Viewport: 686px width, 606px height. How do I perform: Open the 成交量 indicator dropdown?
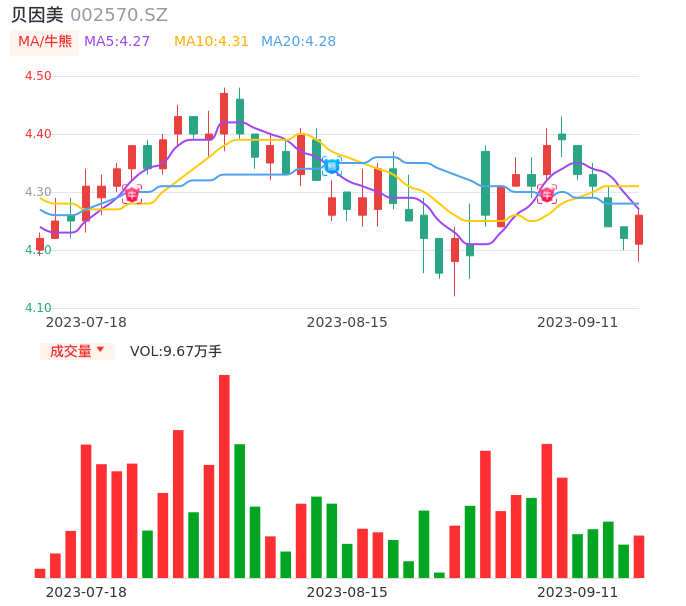click(77, 351)
